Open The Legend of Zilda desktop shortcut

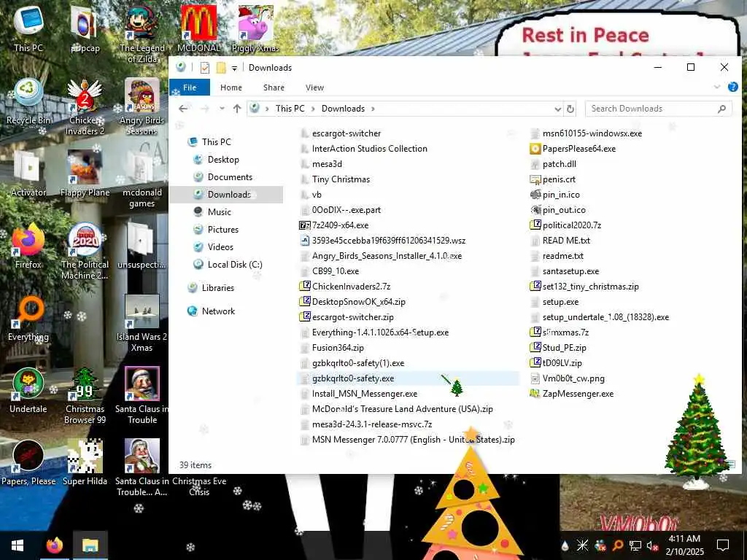click(142, 34)
